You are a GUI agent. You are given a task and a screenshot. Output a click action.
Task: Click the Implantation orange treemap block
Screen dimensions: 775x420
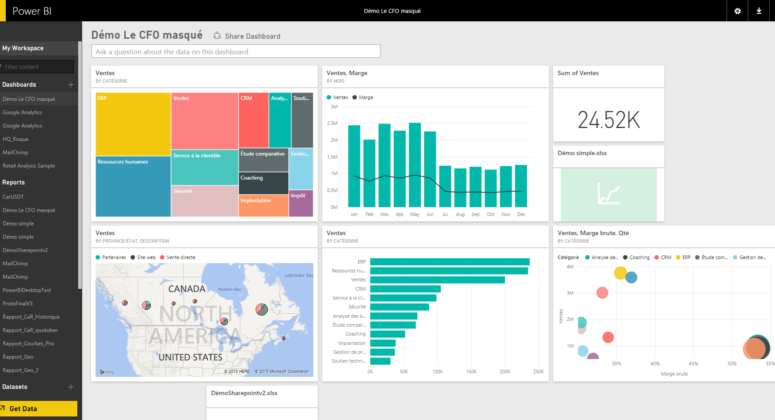263,206
